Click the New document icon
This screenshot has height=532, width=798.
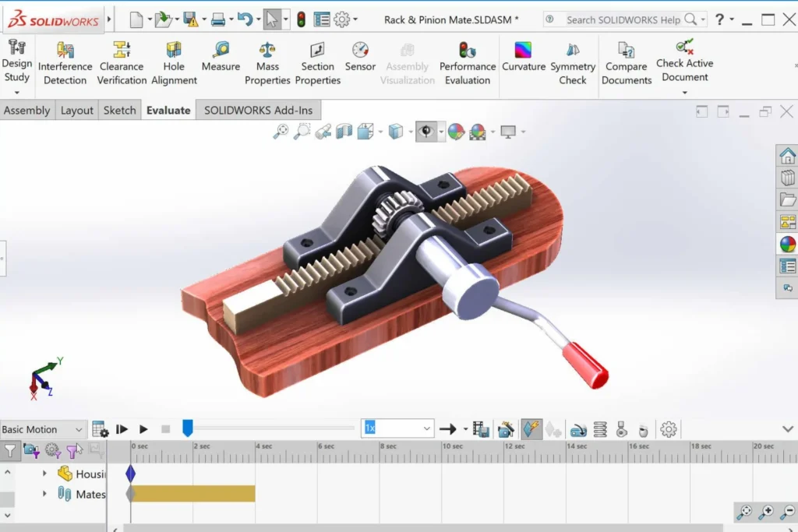[x=136, y=19]
